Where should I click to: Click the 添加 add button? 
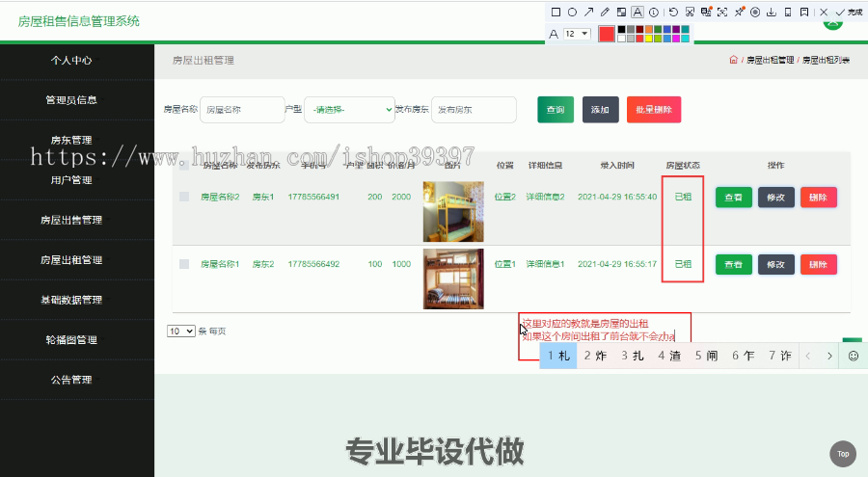coord(600,110)
